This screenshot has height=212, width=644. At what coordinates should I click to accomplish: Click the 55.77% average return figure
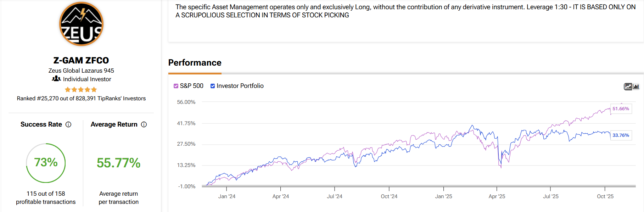118,163
